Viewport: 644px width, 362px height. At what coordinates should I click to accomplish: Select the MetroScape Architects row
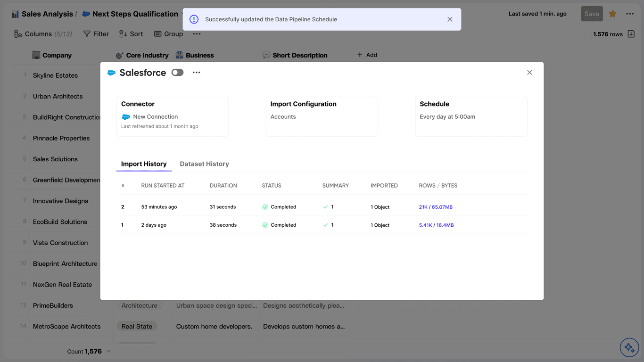pyautogui.click(x=66, y=326)
